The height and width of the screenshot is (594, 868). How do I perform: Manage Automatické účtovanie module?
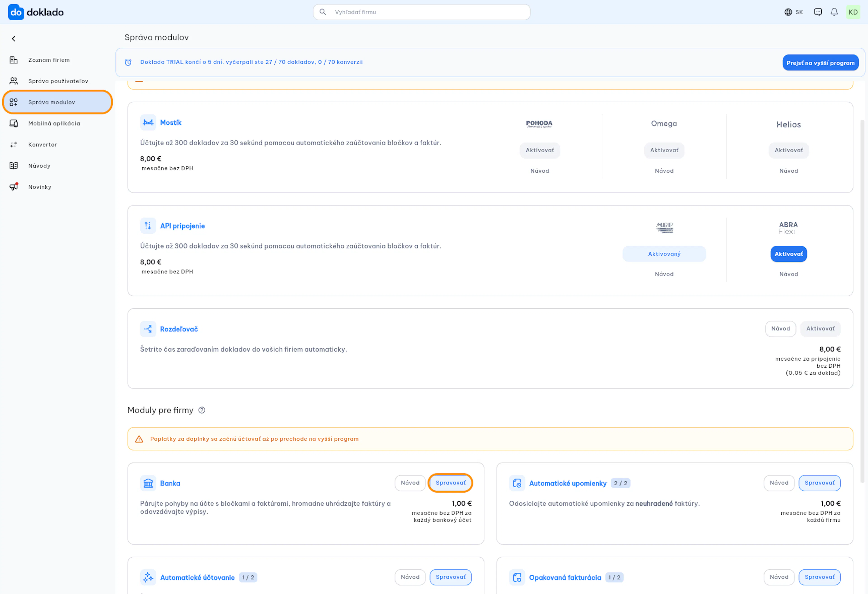tap(450, 577)
